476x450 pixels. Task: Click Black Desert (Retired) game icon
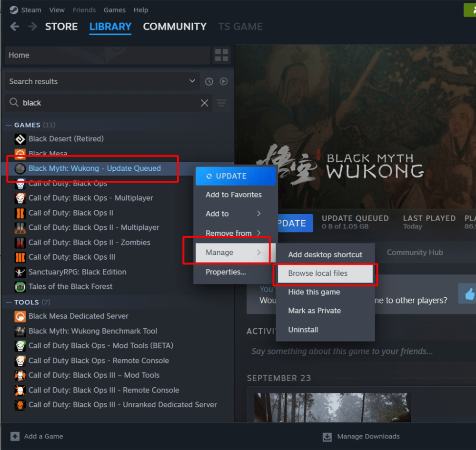[x=20, y=139]
